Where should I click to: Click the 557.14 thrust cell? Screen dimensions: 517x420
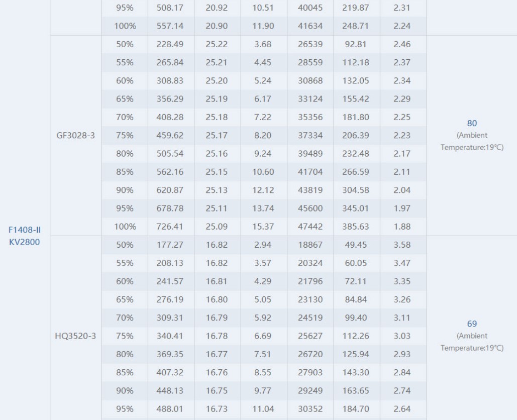click(170, 26)
